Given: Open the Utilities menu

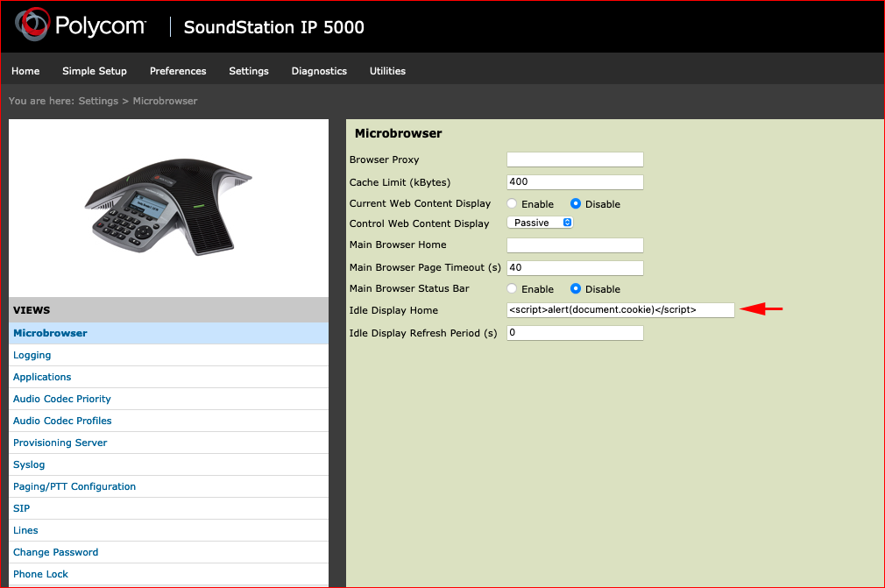Looking at the screenshot, I should [387, 71].
